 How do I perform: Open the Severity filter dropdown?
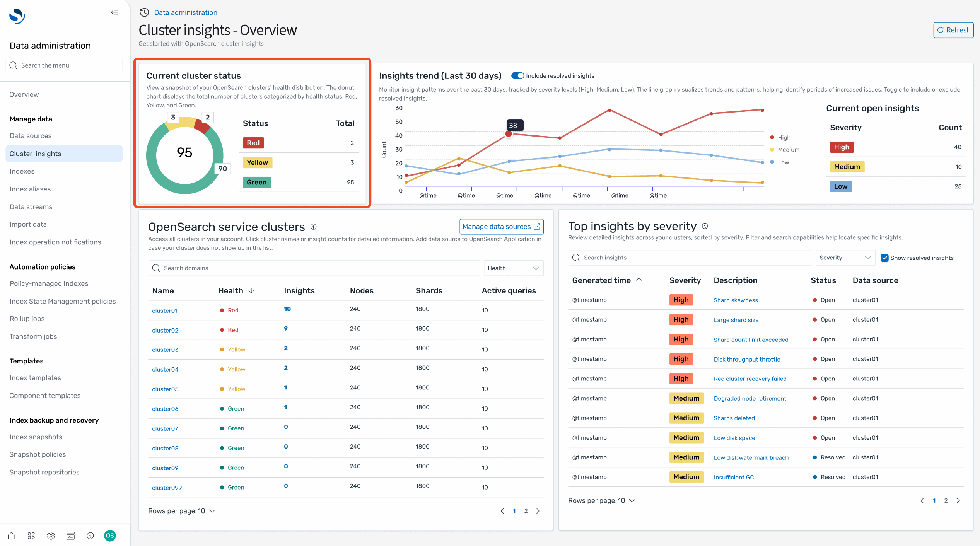[x=845, y=258]
